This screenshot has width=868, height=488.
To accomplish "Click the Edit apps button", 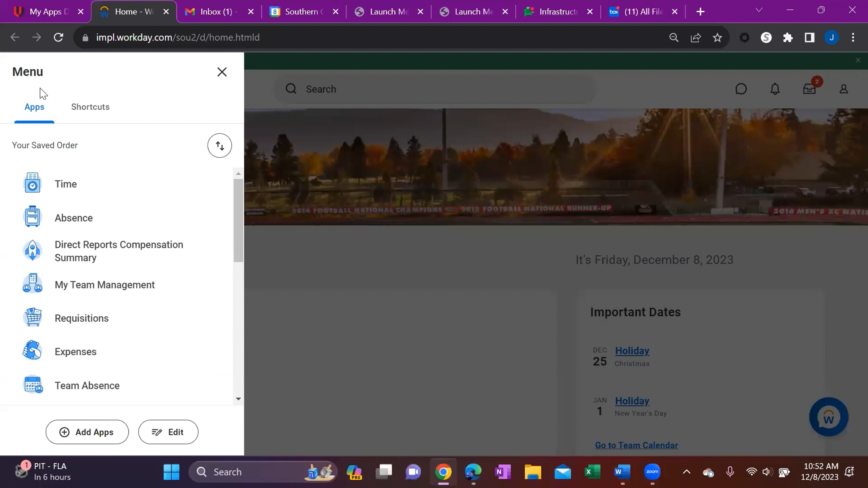I will coord(168,432).
